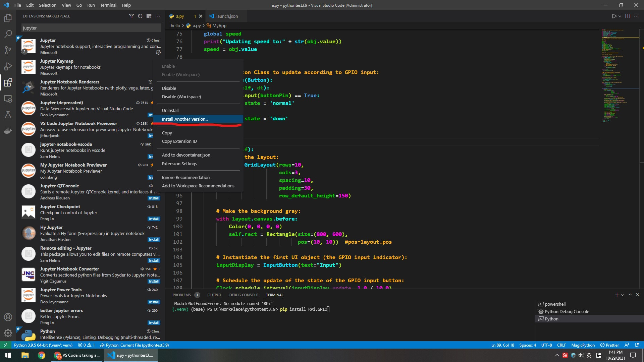Create a new terminal with the plus icon

coord(616,295)
